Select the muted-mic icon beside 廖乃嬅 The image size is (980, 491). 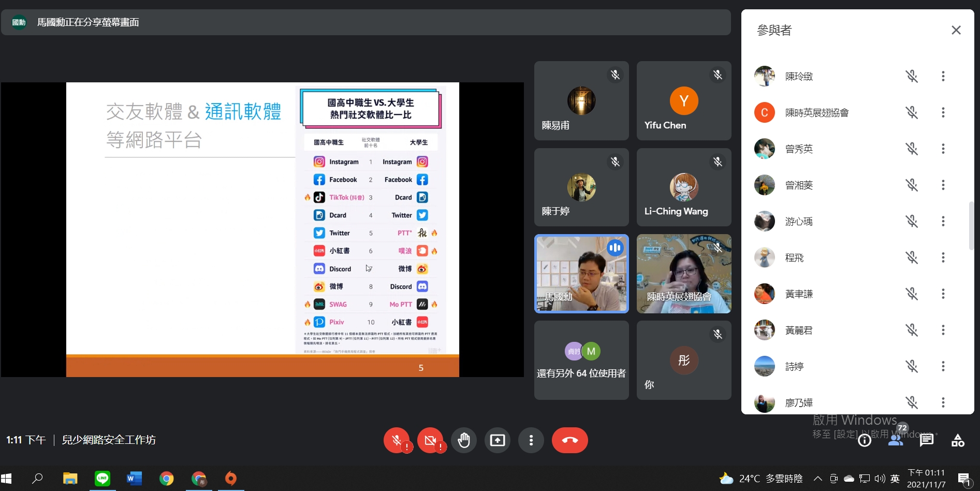click(912, 402)
